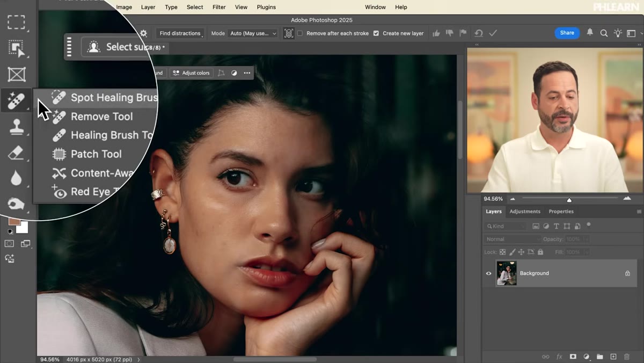
Task: Open Layers panel hamburger menu
Action: click(639, 212)
